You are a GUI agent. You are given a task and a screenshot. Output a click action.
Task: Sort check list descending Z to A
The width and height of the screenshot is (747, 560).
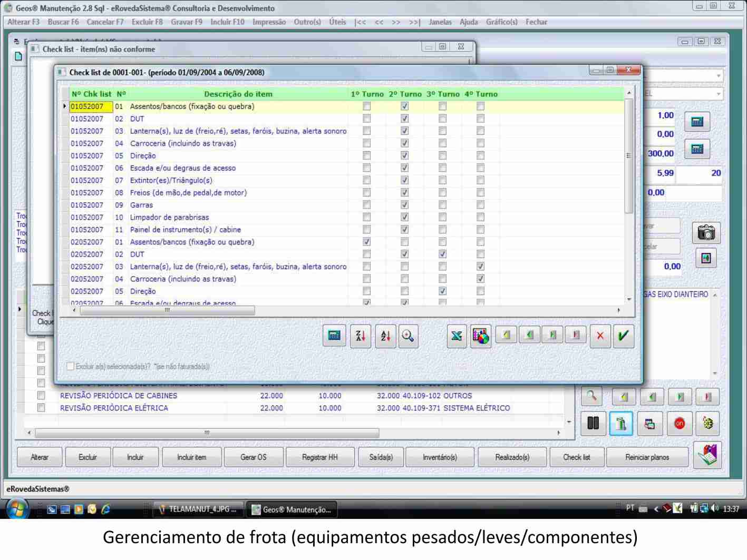361,336
